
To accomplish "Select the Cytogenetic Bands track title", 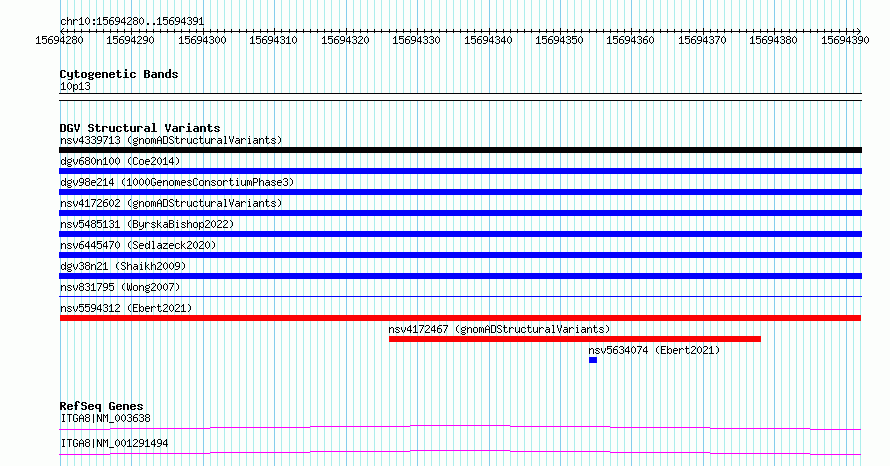I will tap(119, 74).
